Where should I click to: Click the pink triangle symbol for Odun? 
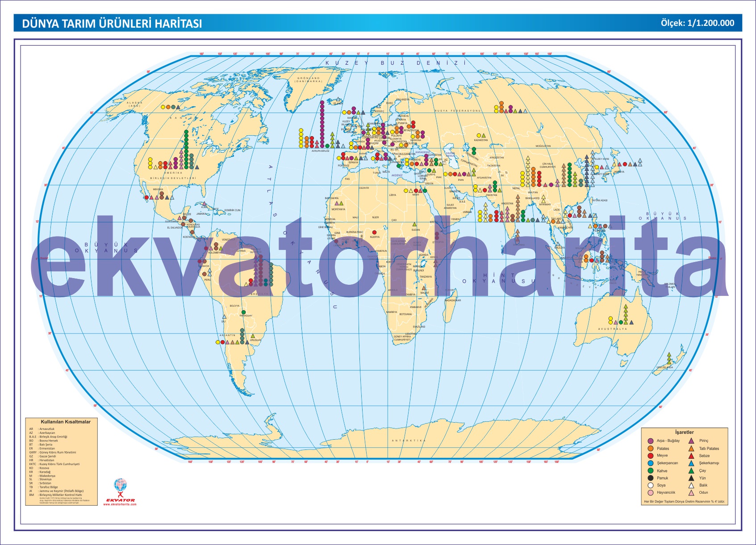point(691,493)
